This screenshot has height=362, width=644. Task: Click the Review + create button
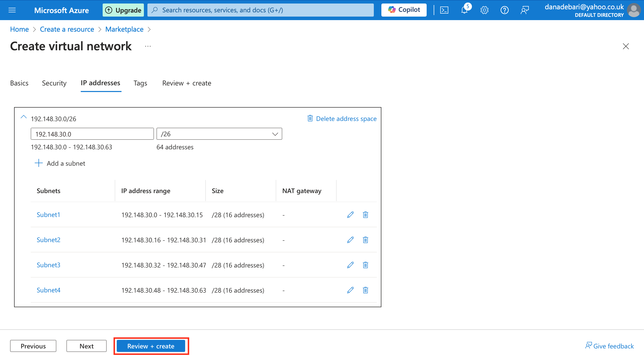click(x=151, y=346)
